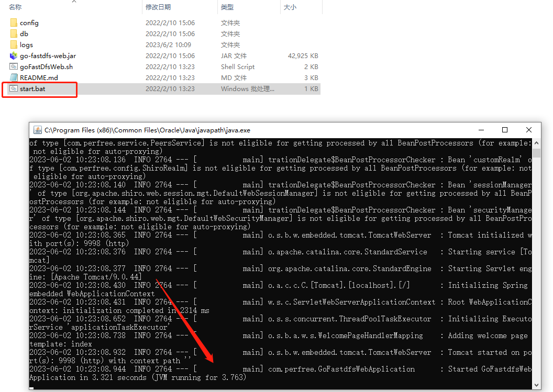Click the java.exe console title path
The height and width of the screenshot is (392, 553).
[148, 130]
